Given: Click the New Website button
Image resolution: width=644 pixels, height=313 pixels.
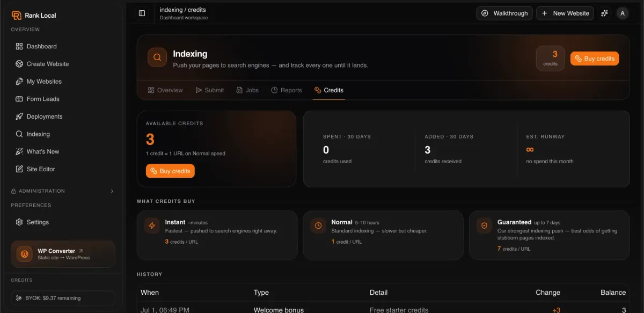Looking at the screenshot, I should (x=565, y=13).
